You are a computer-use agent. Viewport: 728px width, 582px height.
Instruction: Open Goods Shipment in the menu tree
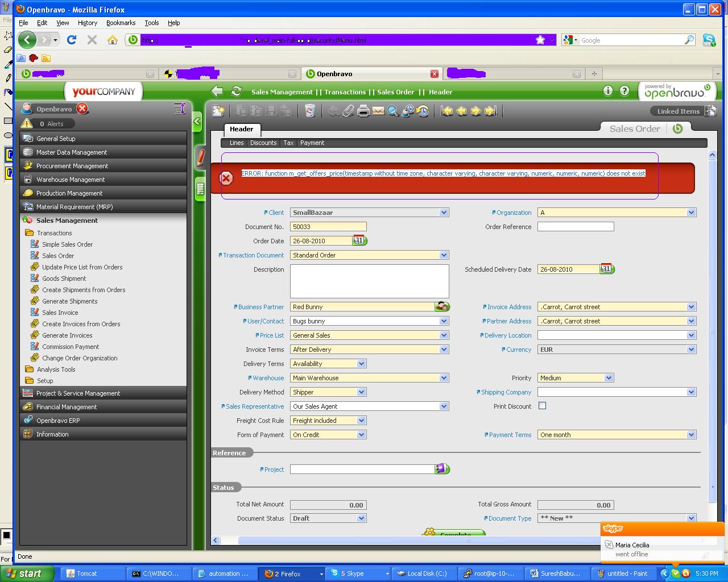tap(64, 278)
